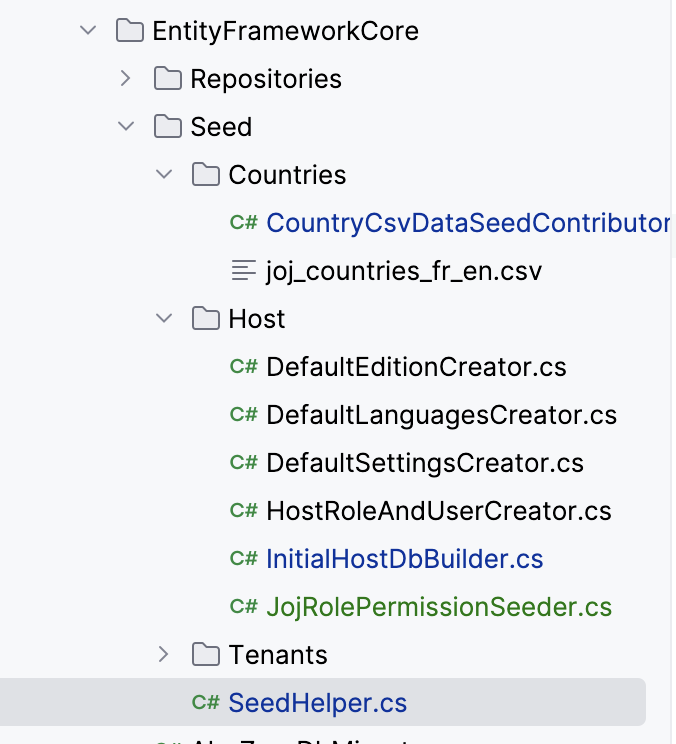Viewport: 676px width, 744px height.
Task: Click the C# icon beside DefaultEditionCreator.cs
Action: tap(243, 367)
